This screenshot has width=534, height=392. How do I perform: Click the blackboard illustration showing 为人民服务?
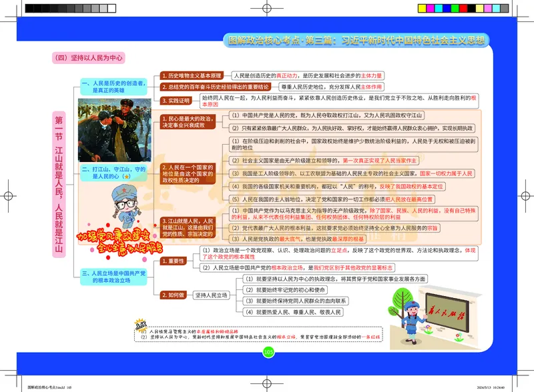tap(447, 312)
